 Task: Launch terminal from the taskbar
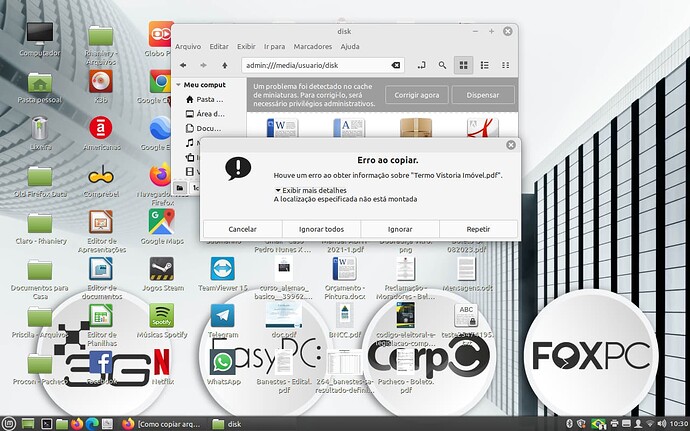point(46,424)
